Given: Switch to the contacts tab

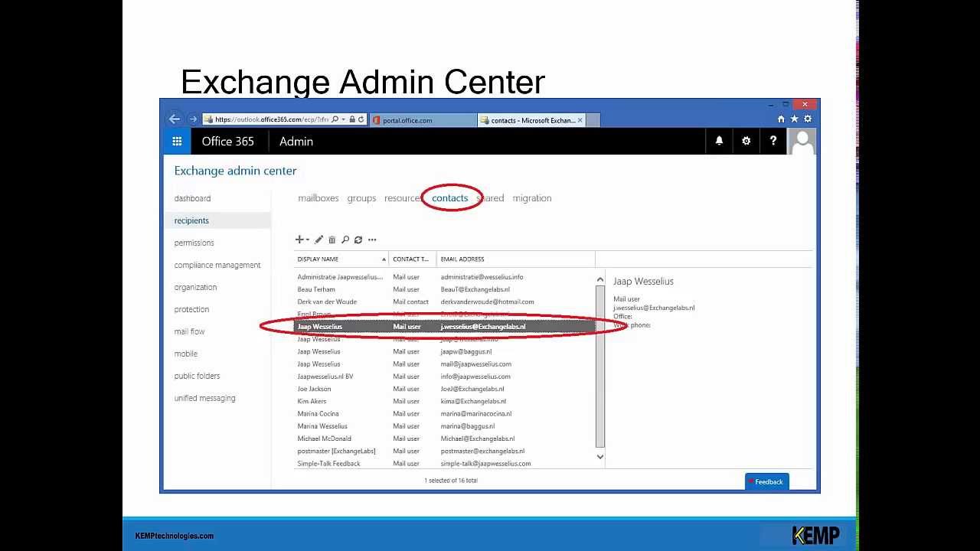Looking at the screenshot, I should tap(450, 198).
